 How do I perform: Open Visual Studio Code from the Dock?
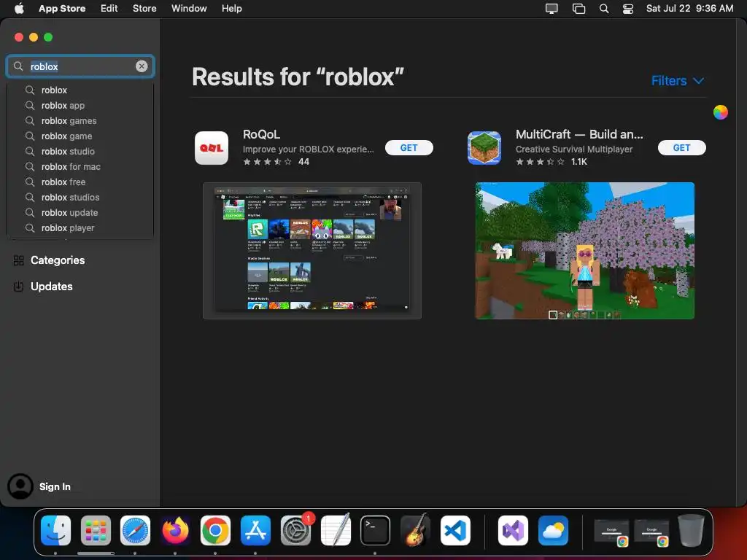455,530
